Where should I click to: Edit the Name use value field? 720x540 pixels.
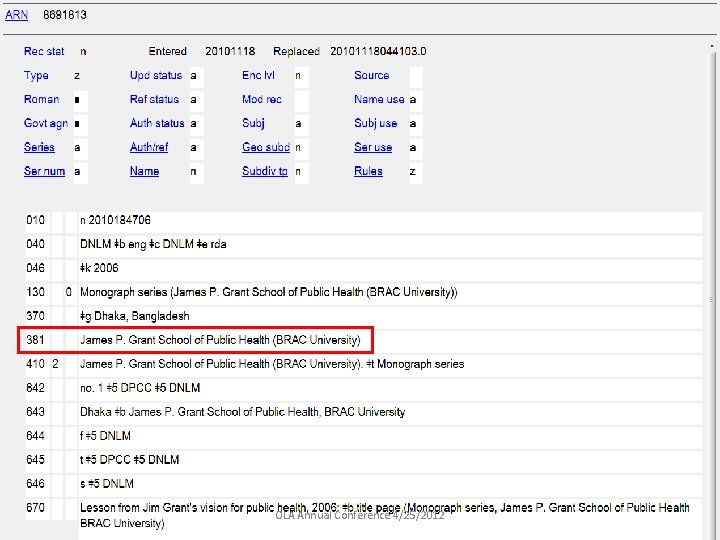pyautogui.click(x=416, y=100)
